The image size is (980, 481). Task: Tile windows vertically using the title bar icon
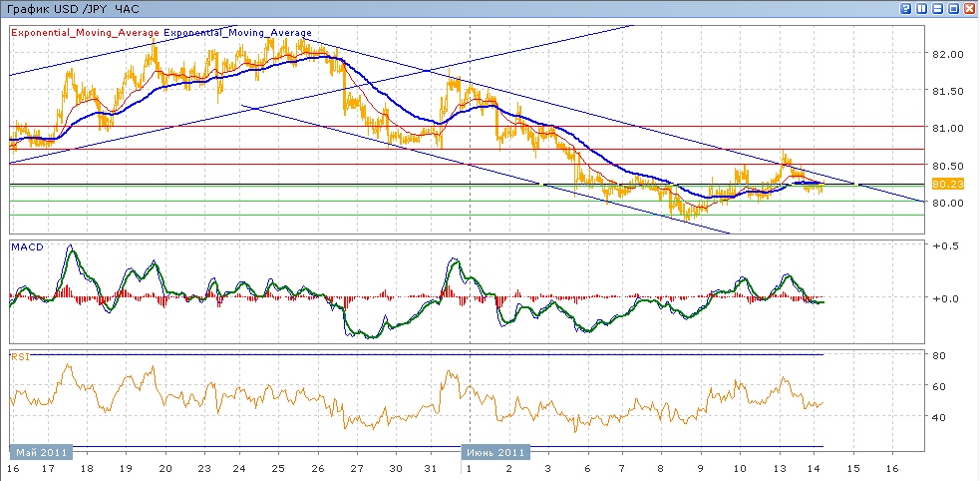pos(922,8)
